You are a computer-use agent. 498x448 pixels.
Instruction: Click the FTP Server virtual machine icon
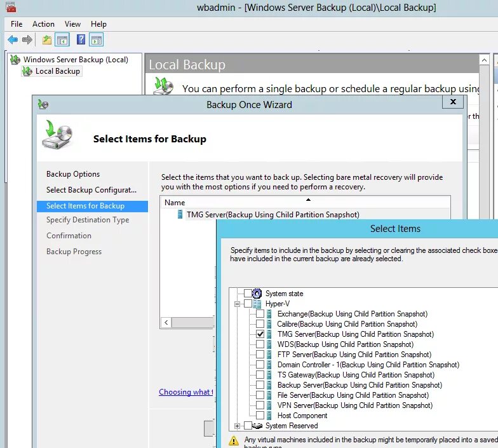[x=269, y=355]
